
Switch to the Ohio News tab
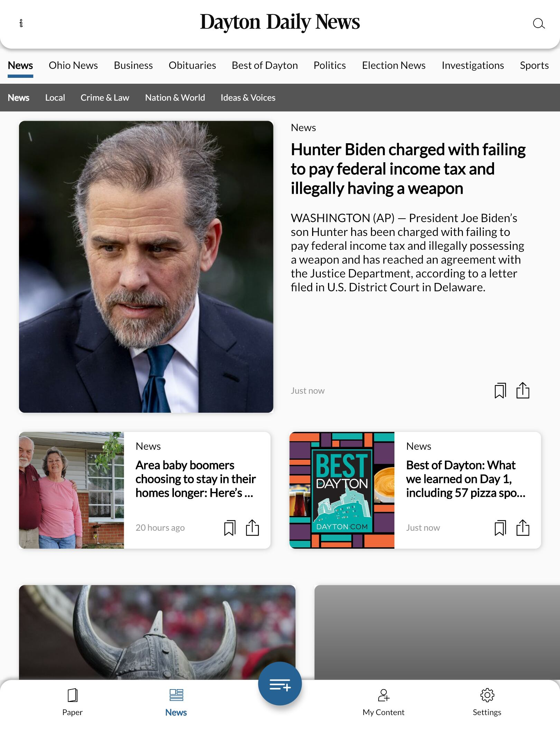pos(73,65)
